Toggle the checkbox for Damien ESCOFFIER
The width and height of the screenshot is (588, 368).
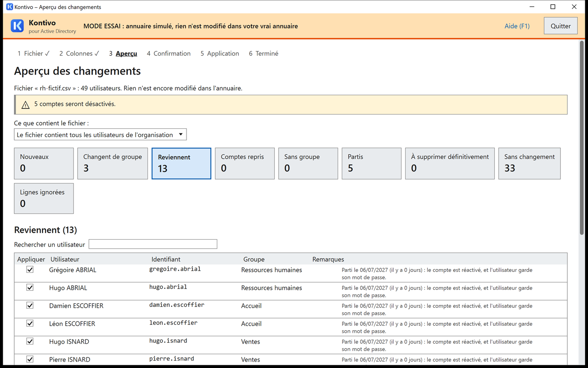[30, 305]
